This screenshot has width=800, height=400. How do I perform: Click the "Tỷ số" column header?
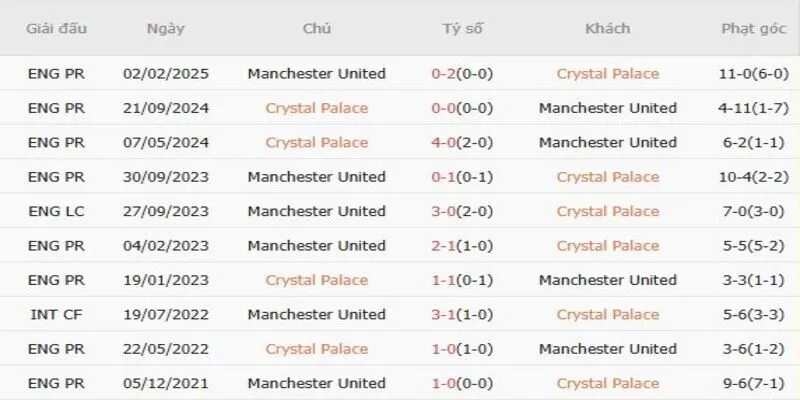click(x=462, y=28)
